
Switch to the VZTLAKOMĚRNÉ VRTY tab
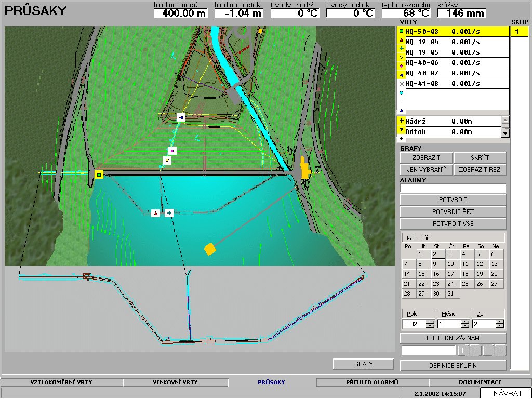(62, 382)
